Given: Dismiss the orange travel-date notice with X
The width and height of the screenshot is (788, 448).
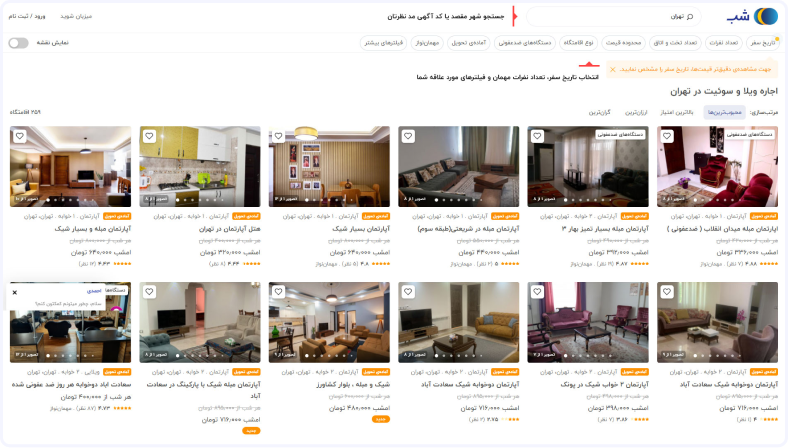Looking at the screenshot, I should tap(613, 69).
